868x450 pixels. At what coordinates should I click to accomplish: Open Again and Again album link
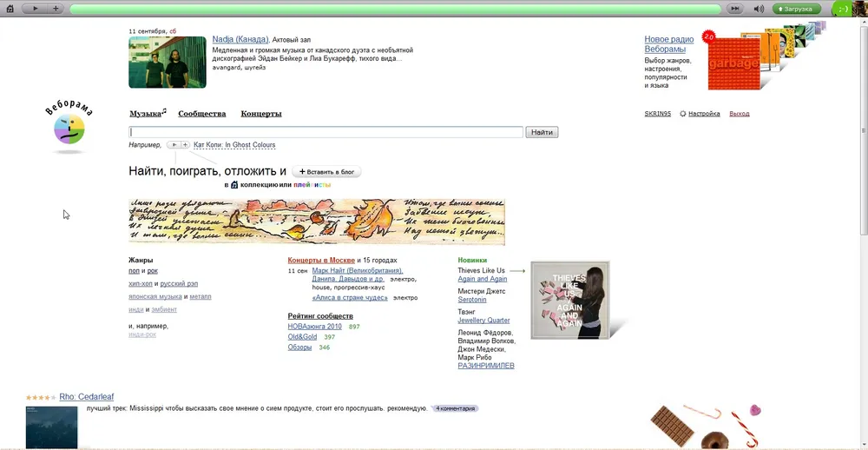tap(482, 279)
